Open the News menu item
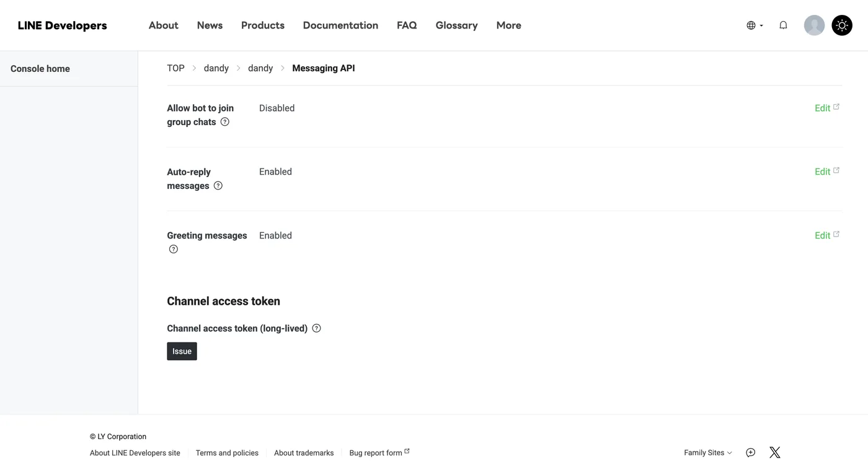 pyautogui.click(x=210, y=25)
